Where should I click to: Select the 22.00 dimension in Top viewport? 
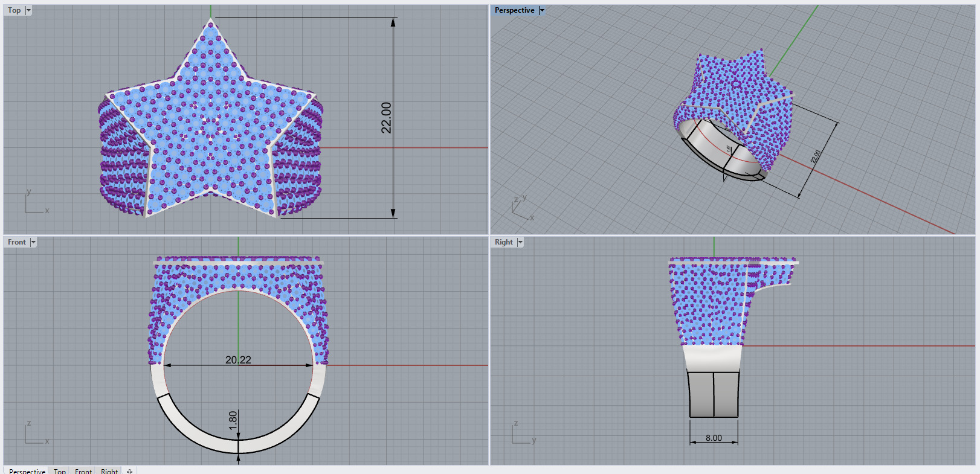click(386, 118)
